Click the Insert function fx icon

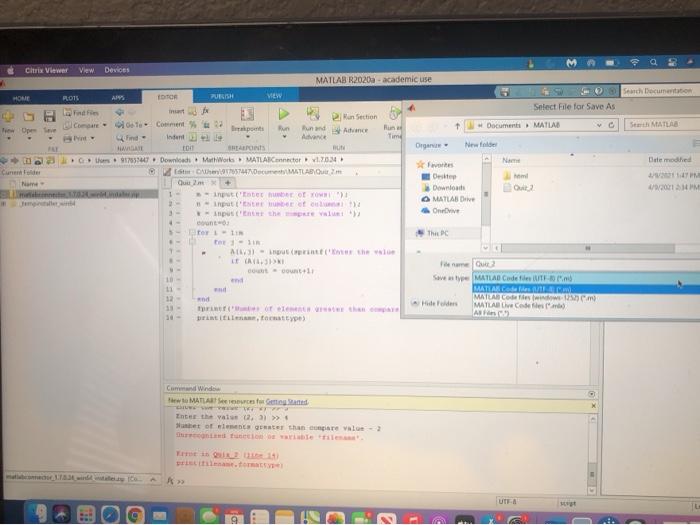tap(205, 111)
